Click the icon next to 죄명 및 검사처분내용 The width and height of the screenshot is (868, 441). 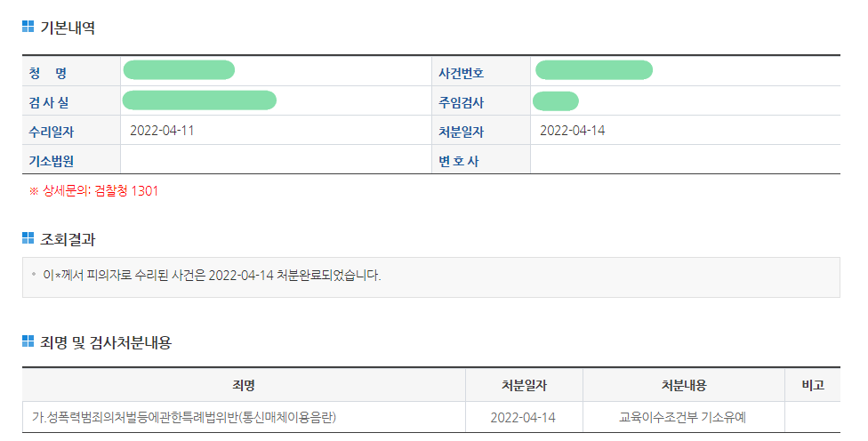28,341
